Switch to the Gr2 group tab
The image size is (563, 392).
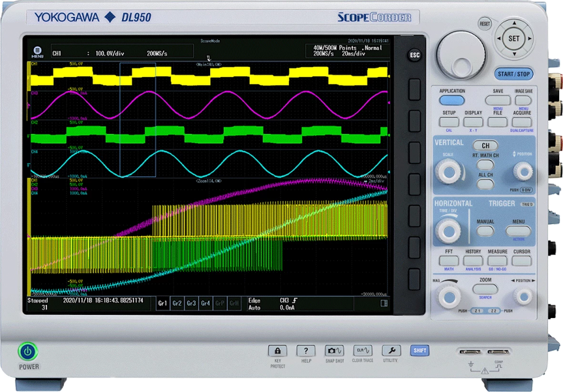coord(177,304)
